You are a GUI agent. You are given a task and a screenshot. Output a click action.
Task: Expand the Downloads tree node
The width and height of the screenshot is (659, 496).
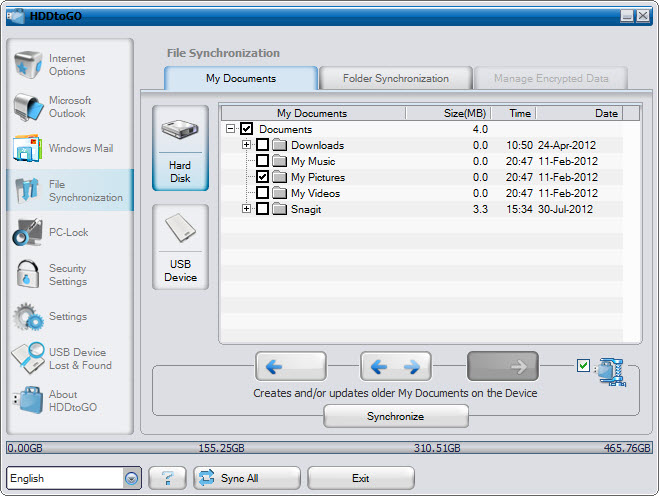pos(246,145)
